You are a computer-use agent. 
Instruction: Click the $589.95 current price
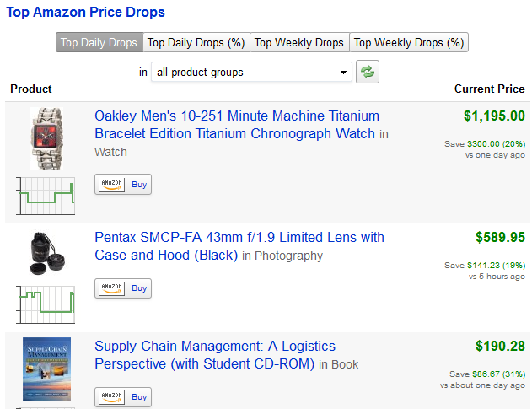tap(500, 237)
